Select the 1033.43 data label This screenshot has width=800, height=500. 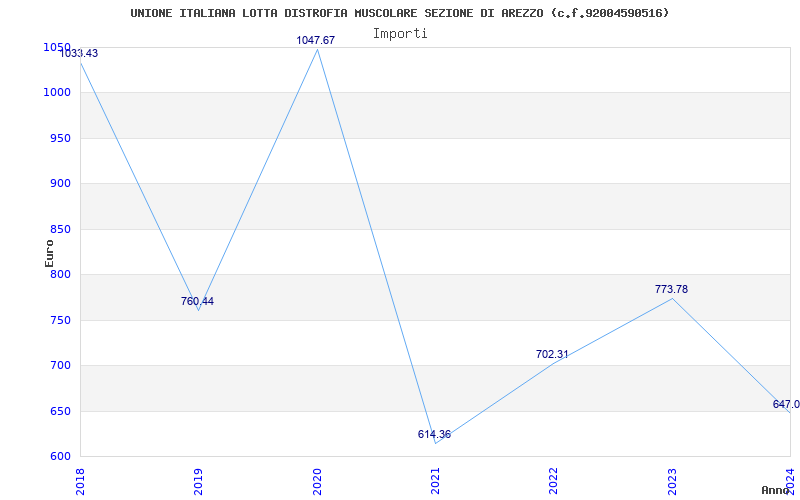79,53
